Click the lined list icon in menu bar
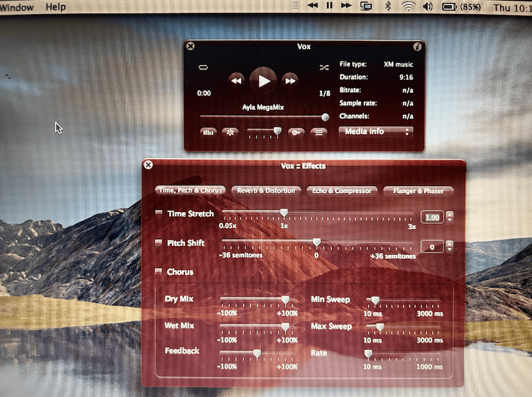This screenshot has width=532, height=397. pos(296,5)
